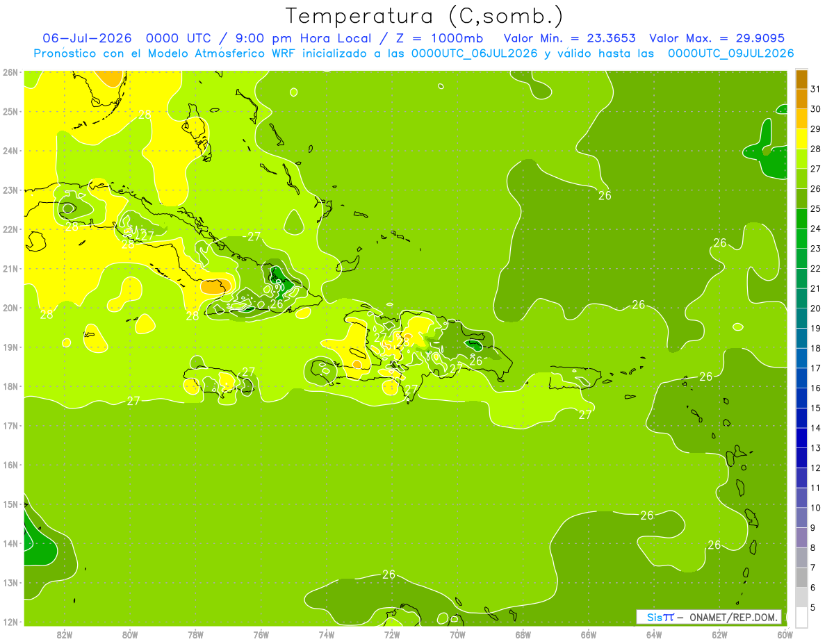Click the white legend swatch below 5
Image resolution: width=834 pixels, height=644 pixels.
801,618
